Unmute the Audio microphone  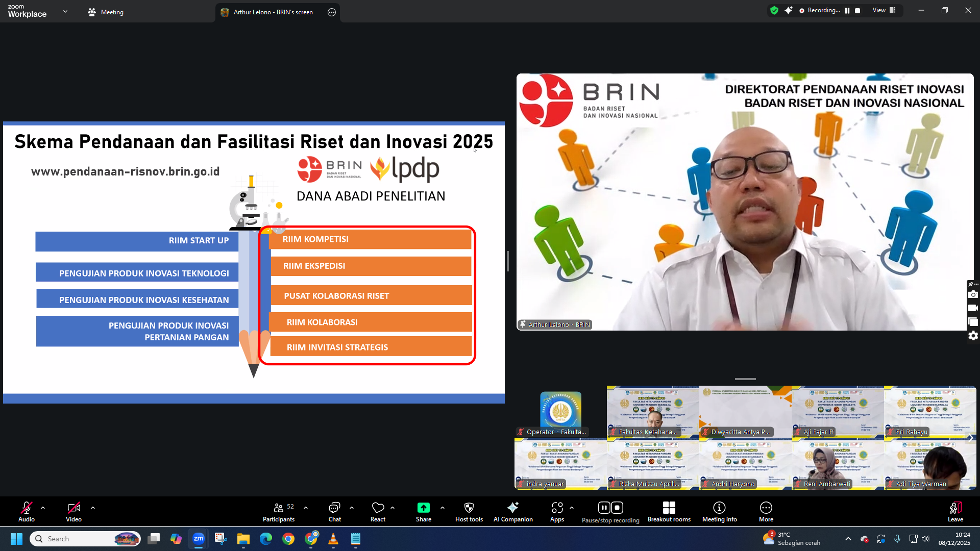point(26,508)
